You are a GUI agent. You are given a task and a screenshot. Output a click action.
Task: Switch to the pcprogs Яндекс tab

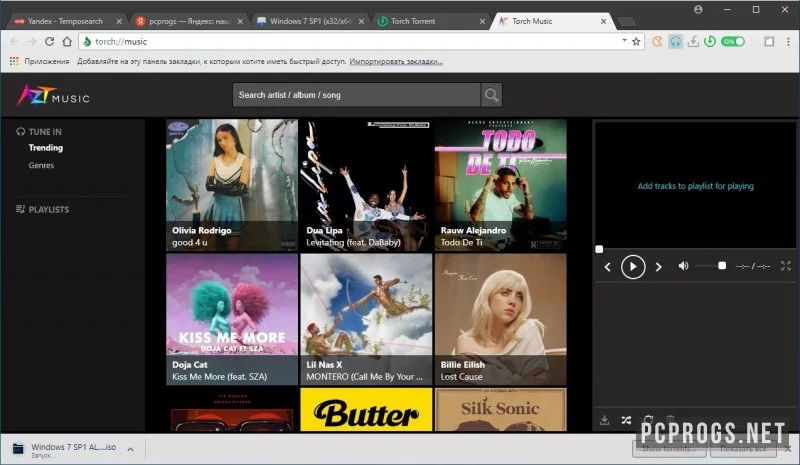(x=189, y=21)
